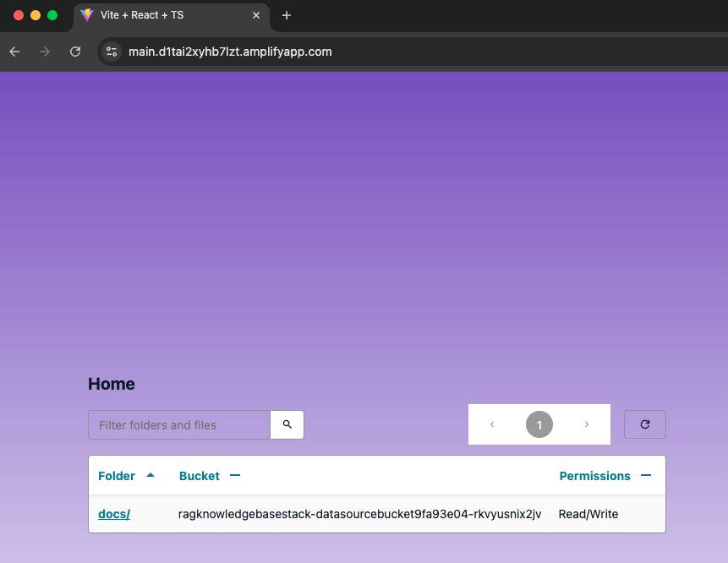
Task: Click the browser forward arrow
Action: coord(45,52)
